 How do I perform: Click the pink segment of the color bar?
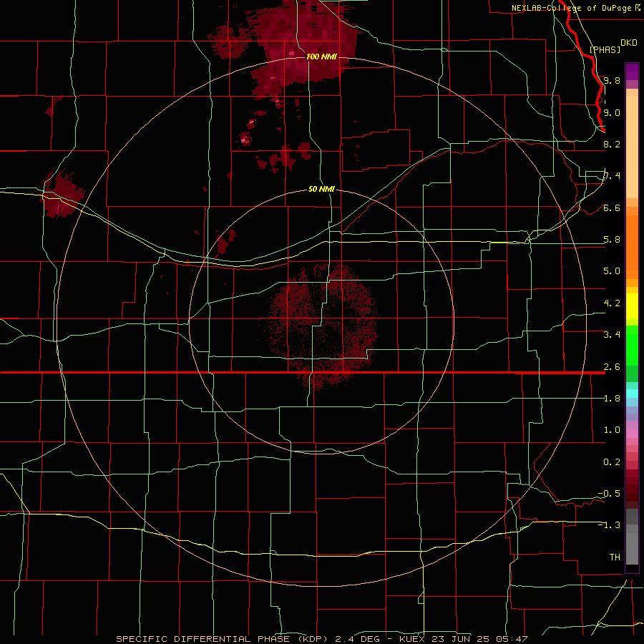tap(632, 434)
